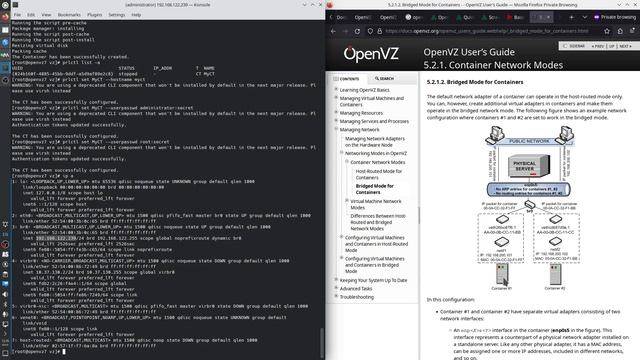Click the Firefox URL address field
Image resolution: width=640 pixels, height=360 pixels.
point(487,31)
